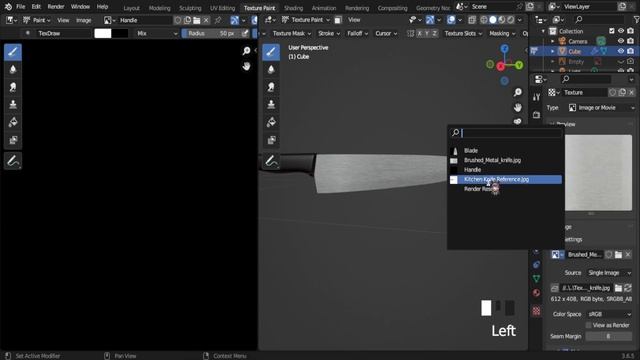Open the Cursor dropdown
The height and width of the screenshot is (360, 640).
click(x=386, y=33)
